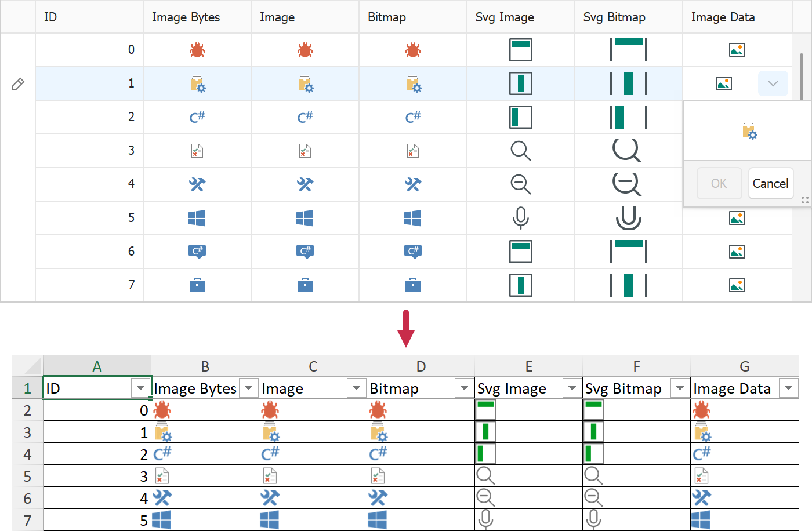Screen dimensions: 812x531
Task: Open the ID filter dropdown in Excel header
Action: pos(141,388)
